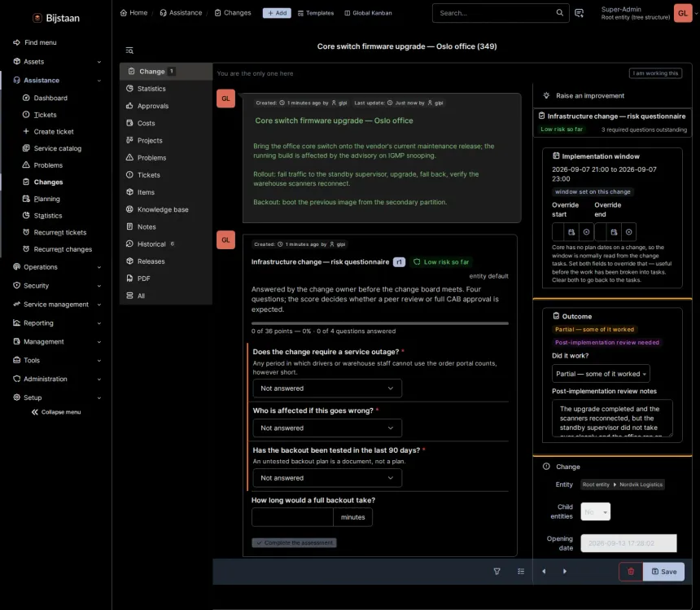Go to next change arrow
Image resolution: width=700 pixels, height=610 pixels.
565,572
